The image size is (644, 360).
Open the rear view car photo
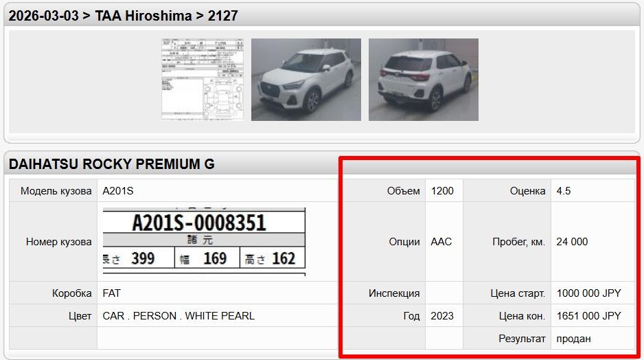point(424,80)
